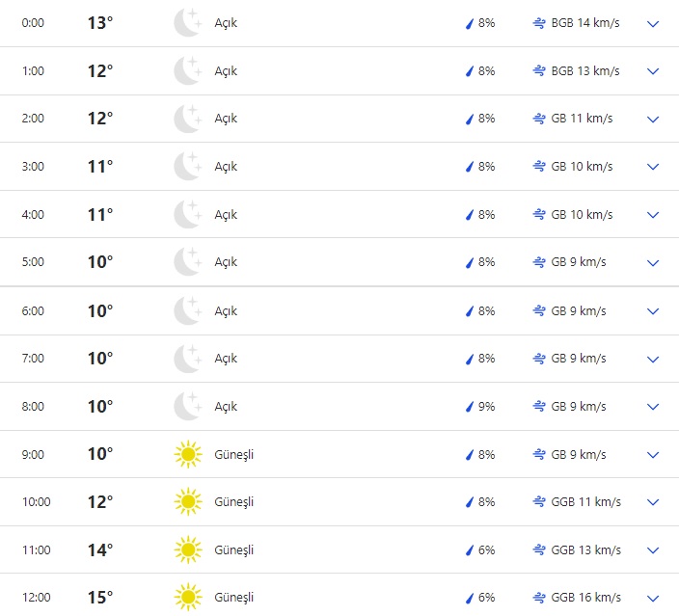Expand the 0:00 hourly forecast details
This screenshot has width=679, height=616.
coord(653,23)
